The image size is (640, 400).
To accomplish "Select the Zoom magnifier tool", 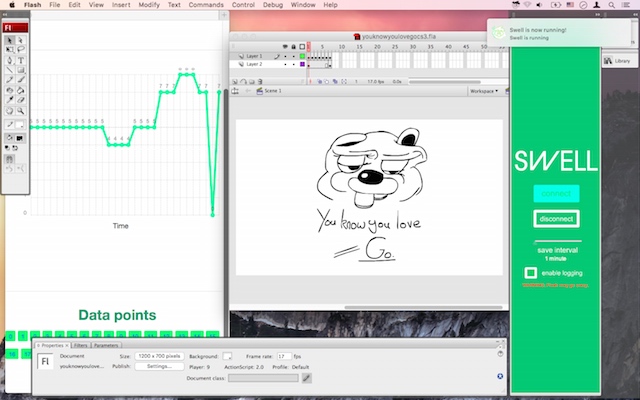I will point(21,111).
